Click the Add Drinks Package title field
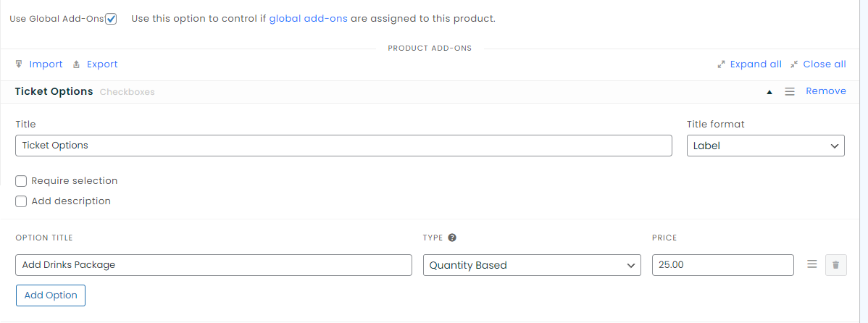868x323 pixels. (x=213, y=265)
